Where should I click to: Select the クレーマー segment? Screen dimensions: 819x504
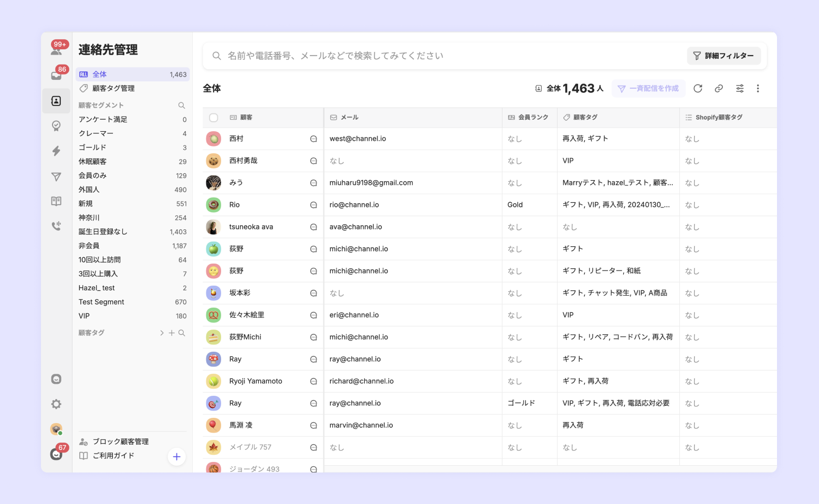132,133
